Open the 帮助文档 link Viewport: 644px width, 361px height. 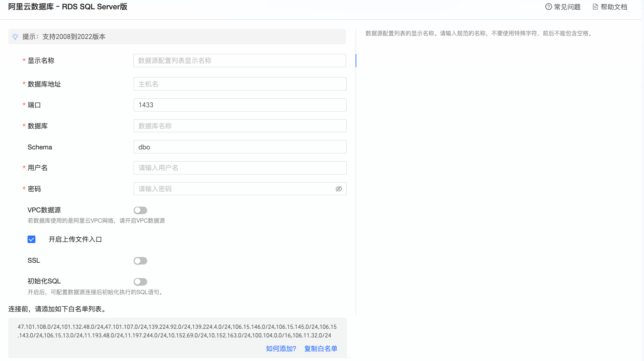point(614,7)
